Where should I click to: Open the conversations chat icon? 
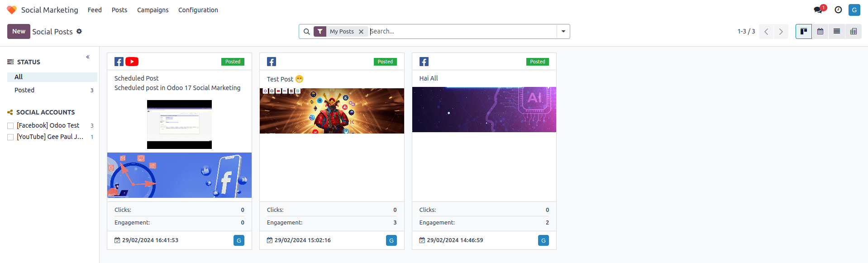(818, 10)
